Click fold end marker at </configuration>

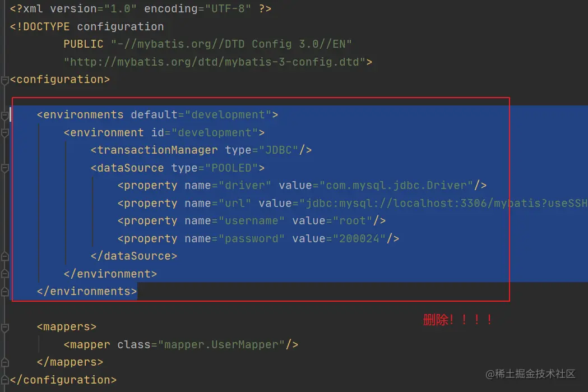(5, 380)
